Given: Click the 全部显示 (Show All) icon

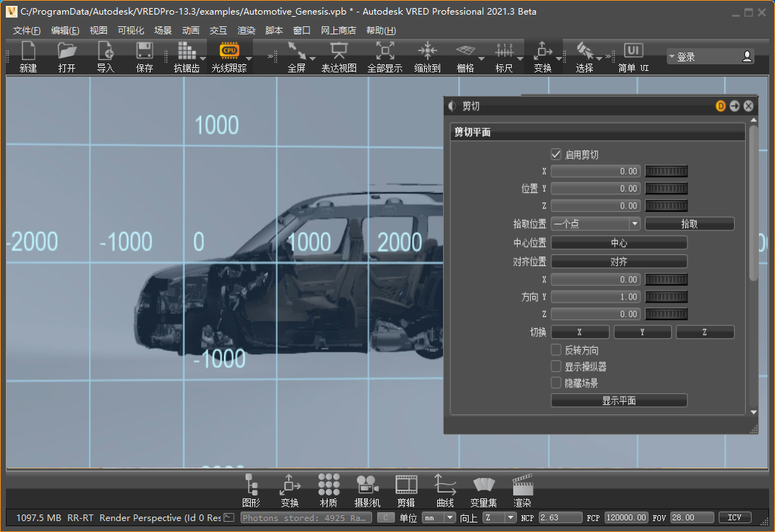Looking at the screenshot, I should click(x=385, y=51).
